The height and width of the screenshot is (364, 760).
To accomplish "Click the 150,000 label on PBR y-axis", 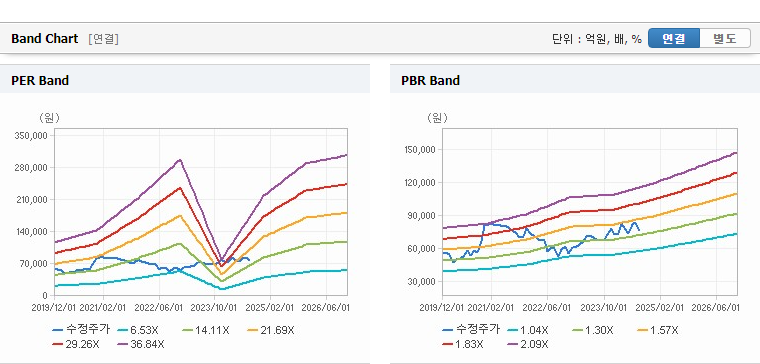I will click(x=420, y=150).
